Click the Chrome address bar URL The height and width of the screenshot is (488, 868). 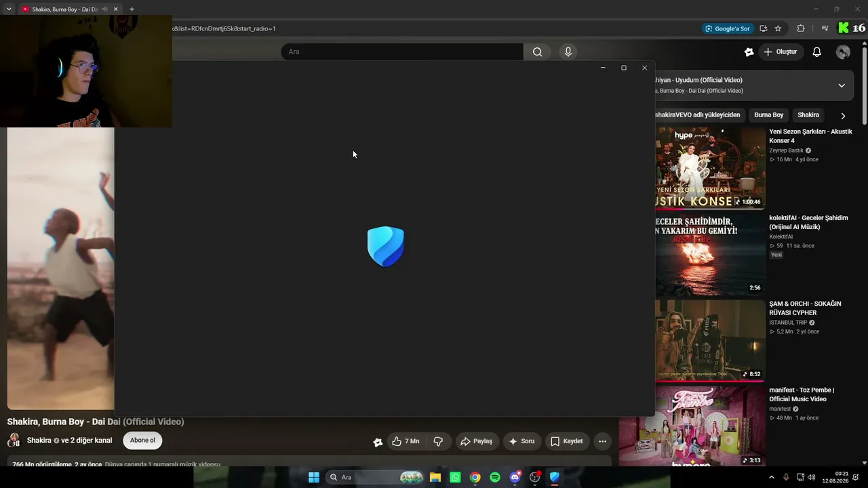(x=224, y=28)
